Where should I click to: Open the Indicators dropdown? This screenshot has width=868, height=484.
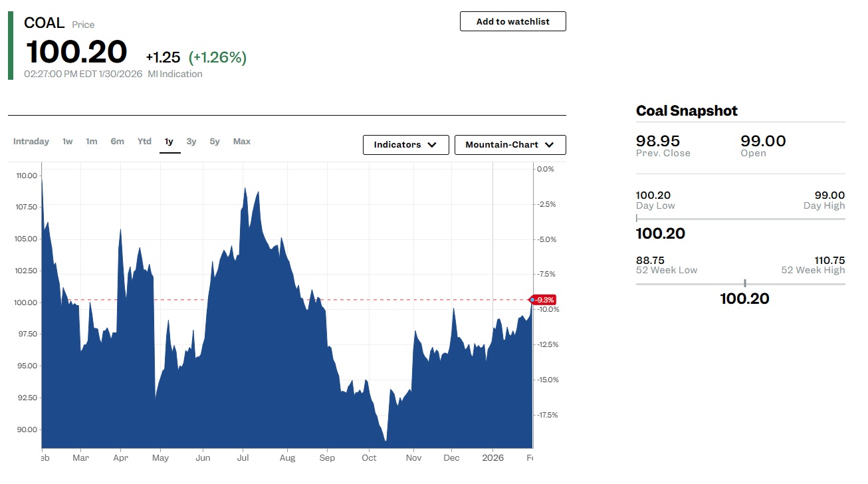click(405, 145)
